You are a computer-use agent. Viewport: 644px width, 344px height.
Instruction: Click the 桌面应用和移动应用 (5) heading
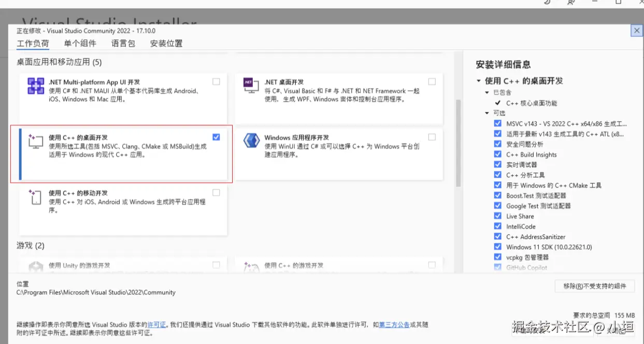click(59, 62)
